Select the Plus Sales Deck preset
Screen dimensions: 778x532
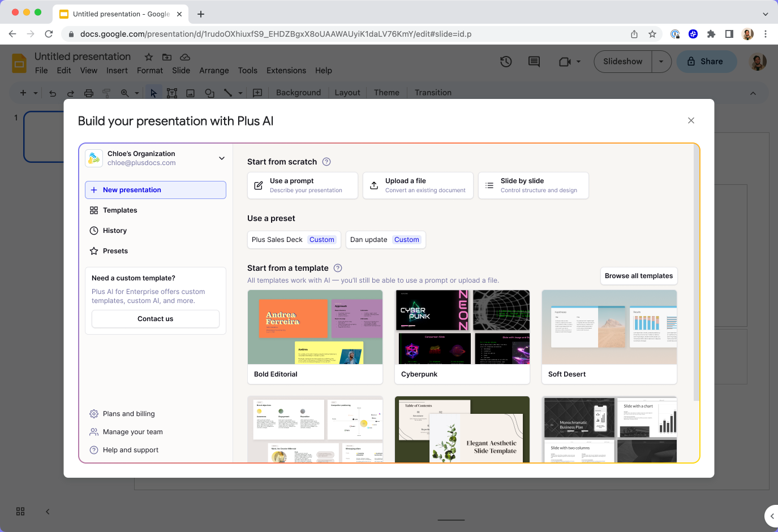click(x=294, y=240)
